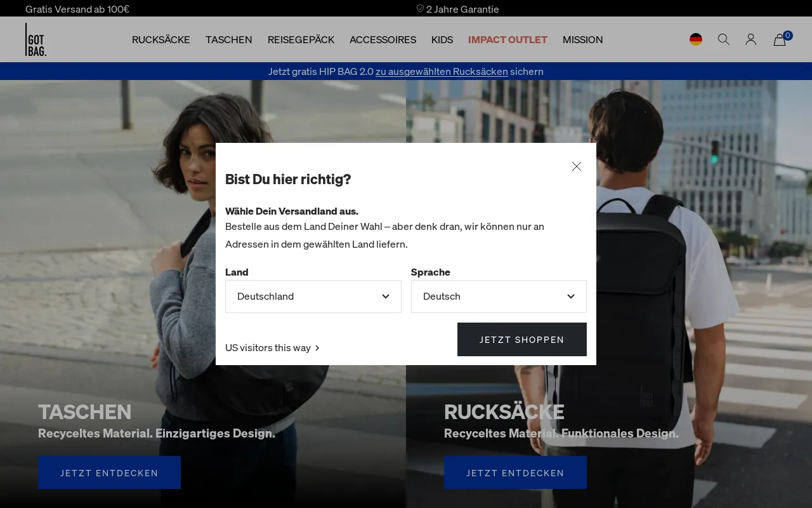Open the Mission menu item
Screen dimensions: 812x508
(582, 39)
